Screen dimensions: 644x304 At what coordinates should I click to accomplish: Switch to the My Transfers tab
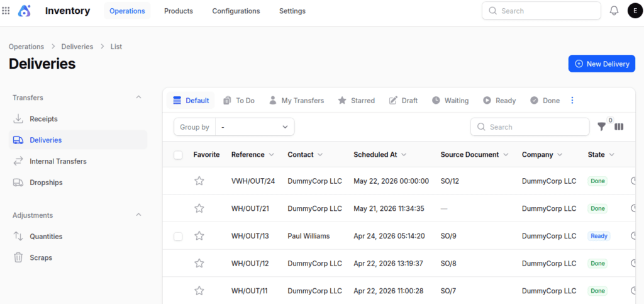pyautogui.click(x=297, y=100)
